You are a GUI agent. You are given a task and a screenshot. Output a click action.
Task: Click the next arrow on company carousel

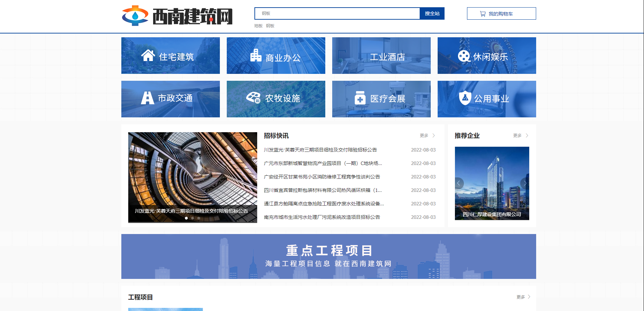point(525,183)
